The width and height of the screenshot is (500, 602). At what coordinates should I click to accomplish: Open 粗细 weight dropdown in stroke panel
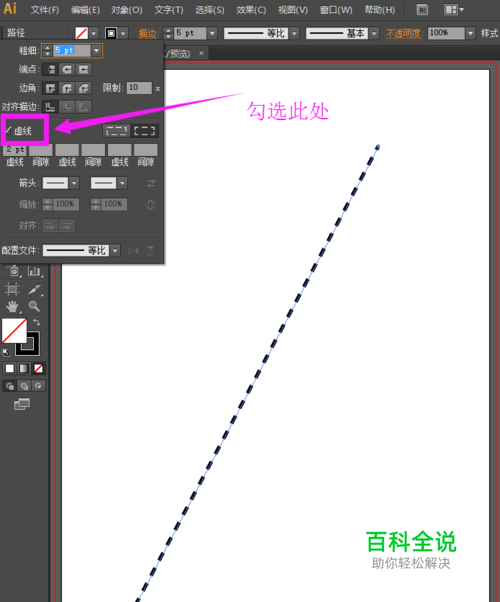click(96, 51)
